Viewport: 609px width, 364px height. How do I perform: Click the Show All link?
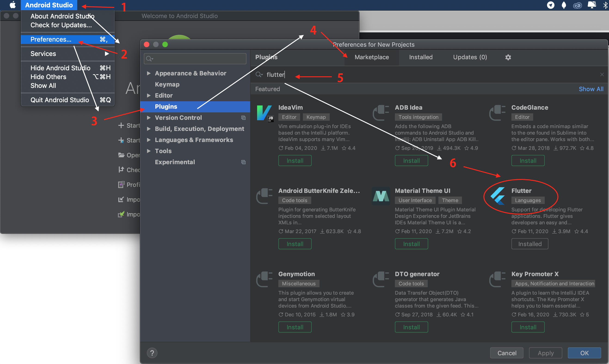pos(591,89)
